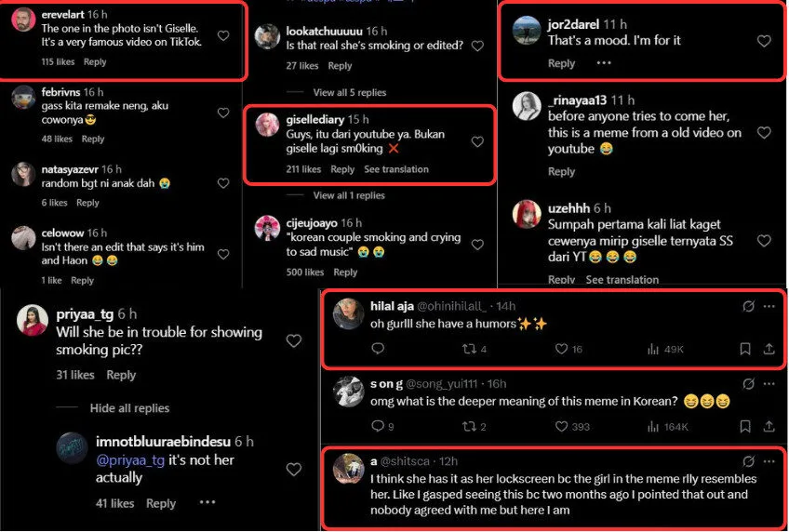Reply to febrivns's comment
The image size is (789, 532).
[93, 140]
